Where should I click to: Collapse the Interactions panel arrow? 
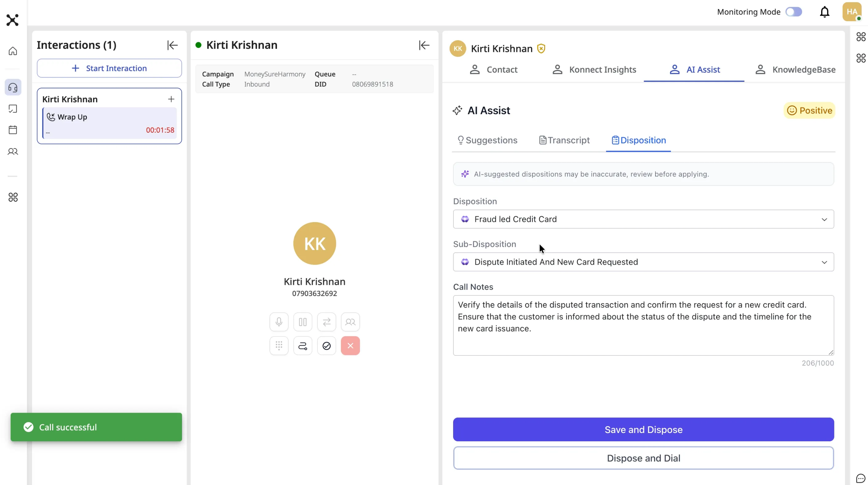(x=172, y=45)
